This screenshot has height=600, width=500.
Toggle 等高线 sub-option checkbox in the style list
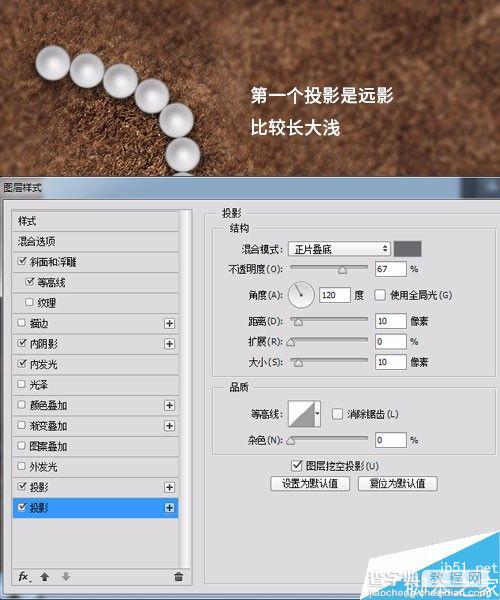click(x=30, y=282)
